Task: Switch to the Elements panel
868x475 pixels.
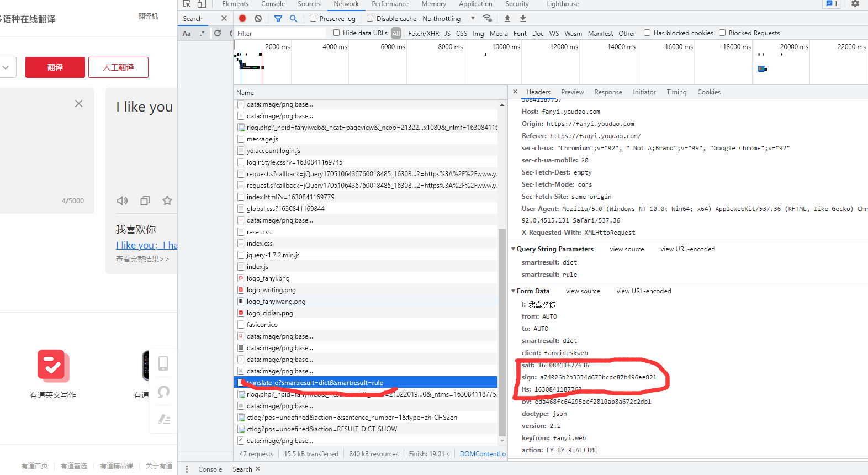Action: (x=235, y=4)
